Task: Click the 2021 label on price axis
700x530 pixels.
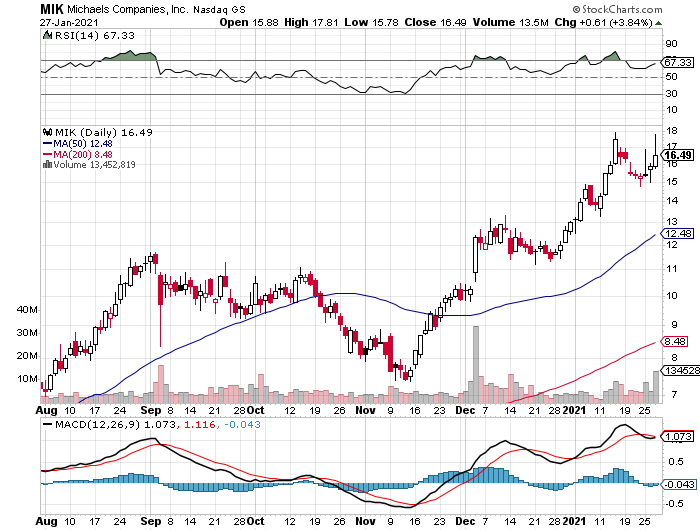Action: (574, 410)
